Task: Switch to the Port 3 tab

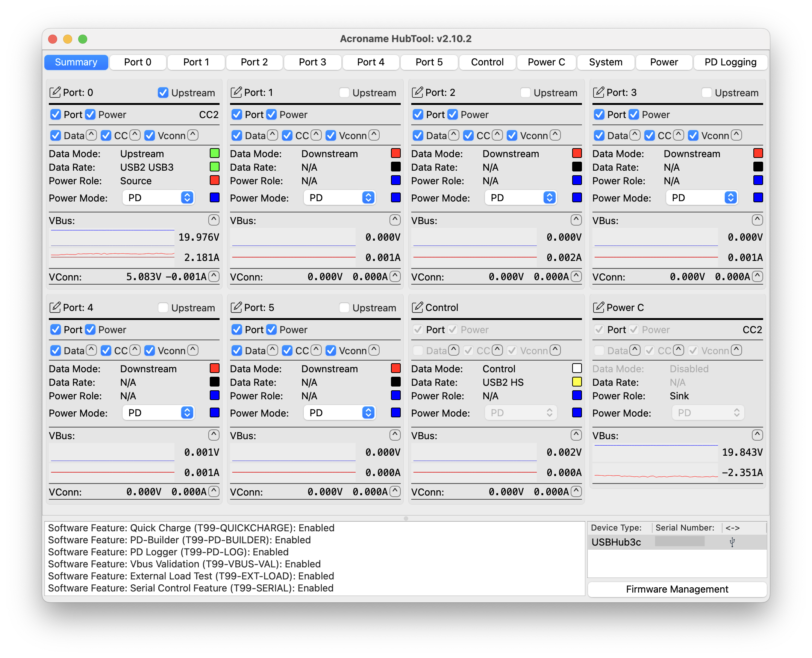Action: pyautogui.click(x=312, y=62)
